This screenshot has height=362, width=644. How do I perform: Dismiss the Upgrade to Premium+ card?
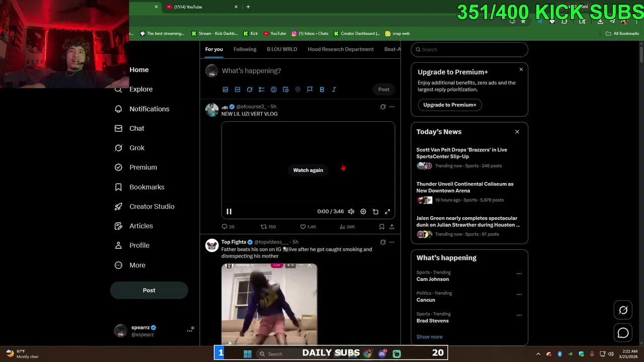coord(521,69)
